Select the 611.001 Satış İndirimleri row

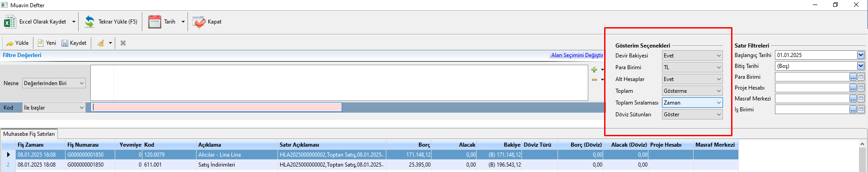(370, 165)
